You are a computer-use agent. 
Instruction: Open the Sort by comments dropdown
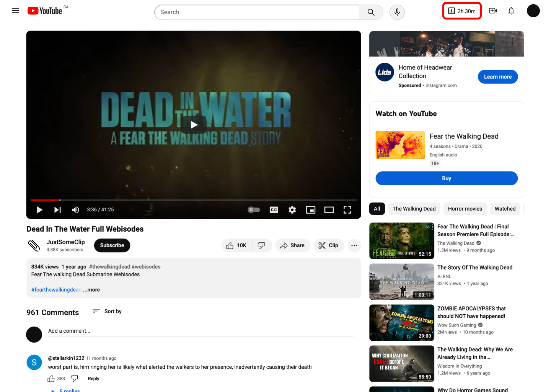(x=107, y=311)
